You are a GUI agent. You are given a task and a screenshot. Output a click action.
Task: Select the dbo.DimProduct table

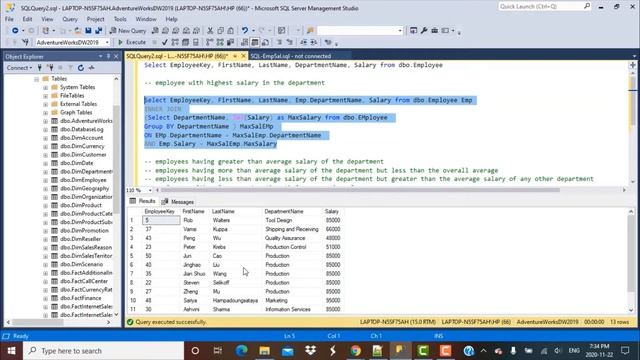(x=81, y=205)
